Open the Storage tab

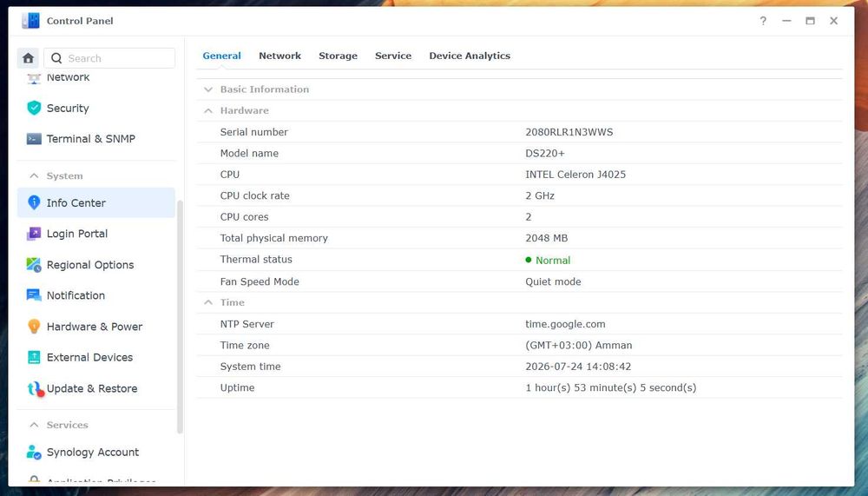click(x=338, y=56)
